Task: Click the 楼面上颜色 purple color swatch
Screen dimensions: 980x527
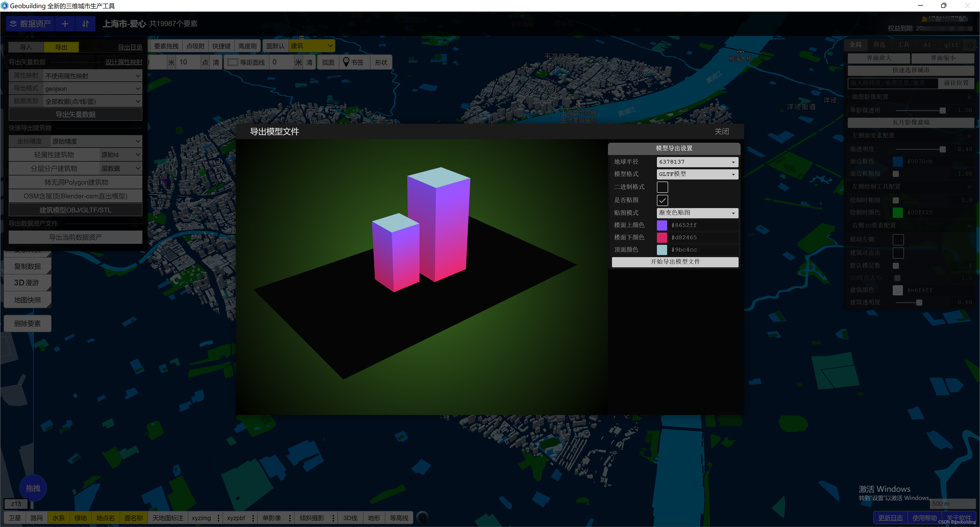Action: 662,225
